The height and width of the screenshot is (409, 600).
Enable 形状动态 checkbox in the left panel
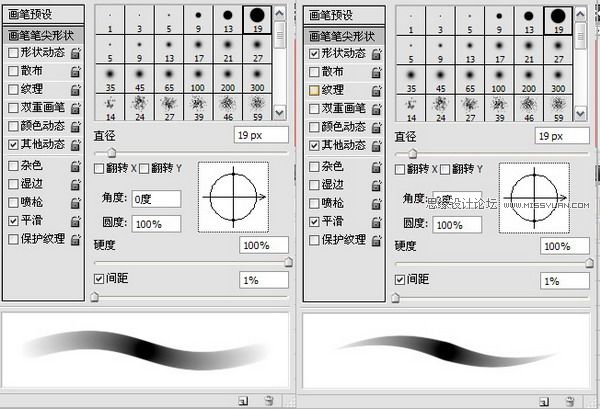click(x=13, y=53)
